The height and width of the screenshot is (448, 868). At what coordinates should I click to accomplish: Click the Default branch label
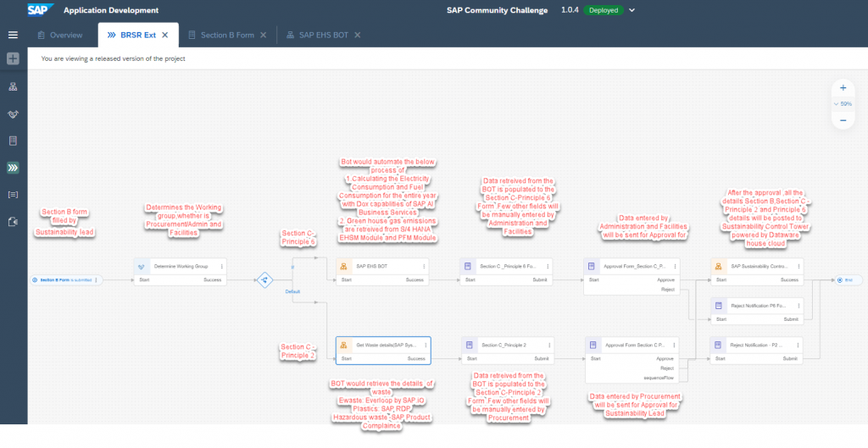click(292, 291)
